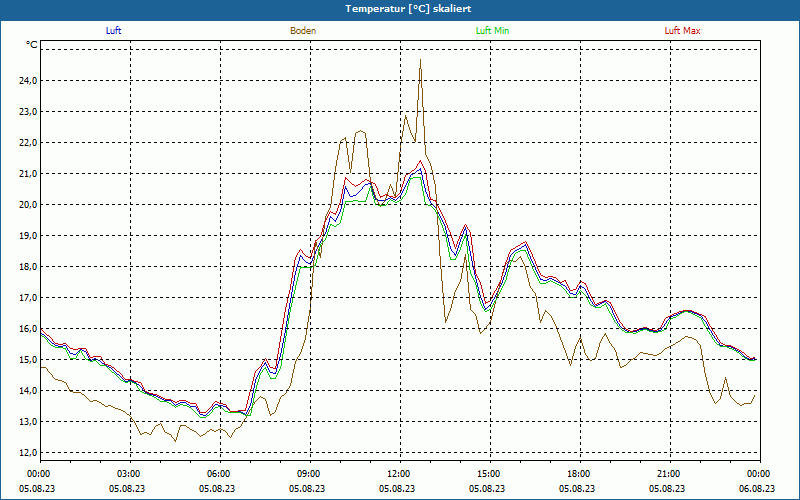Click the 13,0 y-axis value

point(29,422)
